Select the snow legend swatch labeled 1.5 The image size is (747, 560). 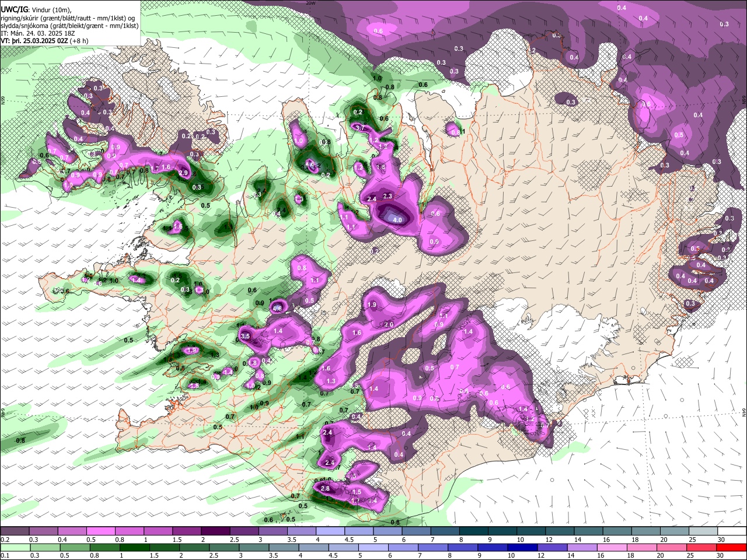pyautogui.click(x=186, y=531)
